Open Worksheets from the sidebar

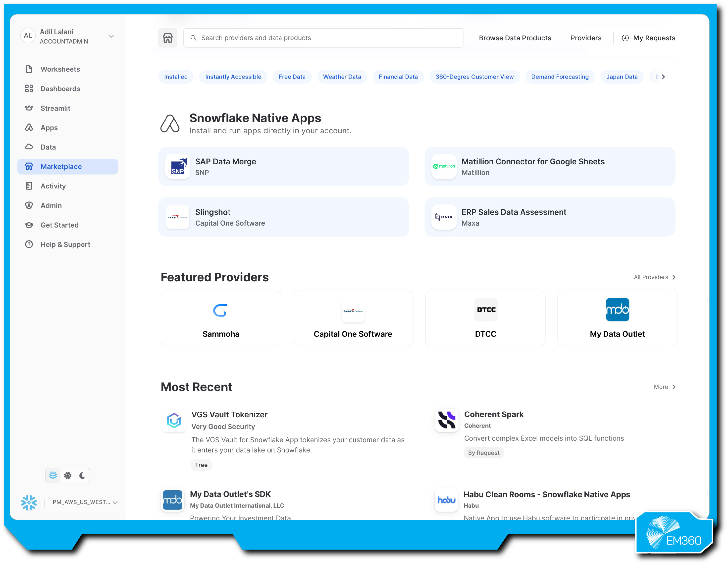(60, 69)
